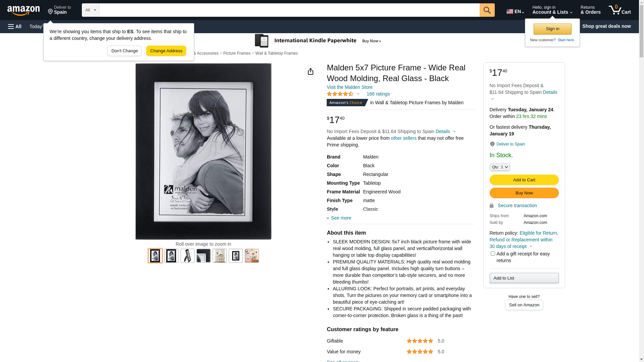Click the language flag EN selector
Image resolution: width=644 pixels, height=362 pixels.
[x=515, y=11]
